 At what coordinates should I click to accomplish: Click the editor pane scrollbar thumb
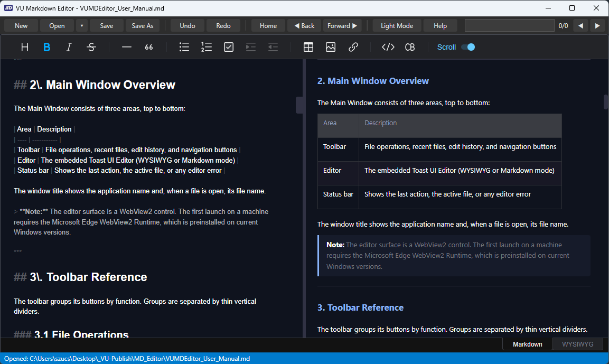point(299,105)
